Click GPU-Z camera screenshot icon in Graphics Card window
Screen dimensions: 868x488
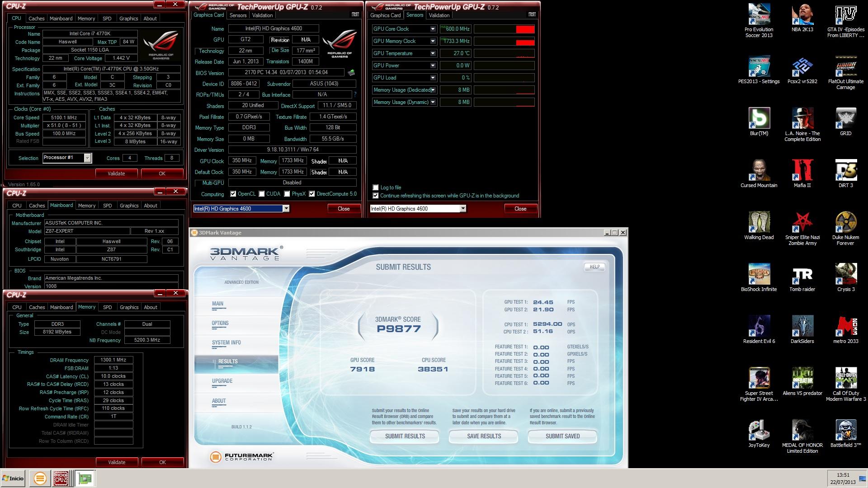click(355, 14)
